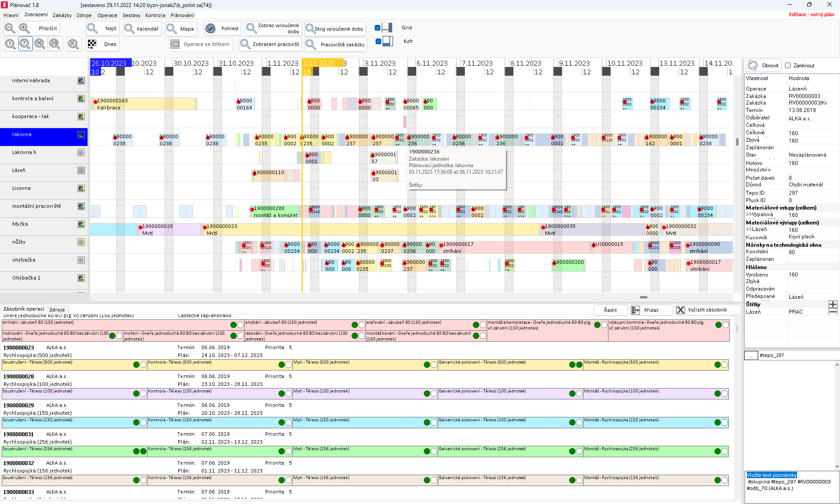
Task: Remove label with Štítky minus button
Action: [x=833, y=311]
